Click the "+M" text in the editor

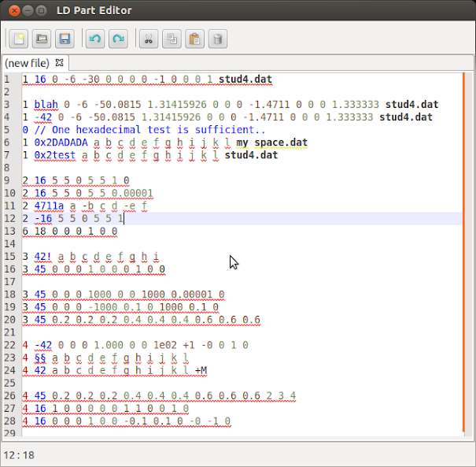click(200, 371)
